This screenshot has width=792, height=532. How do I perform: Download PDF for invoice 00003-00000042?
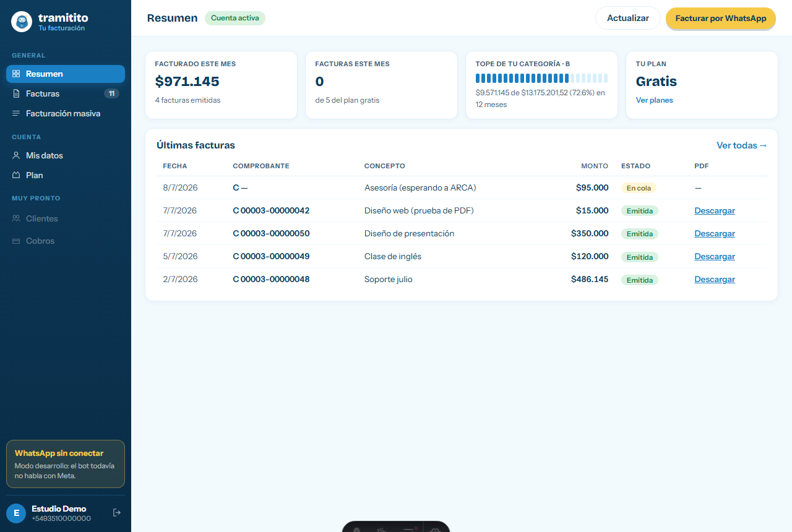click(715, 210)
